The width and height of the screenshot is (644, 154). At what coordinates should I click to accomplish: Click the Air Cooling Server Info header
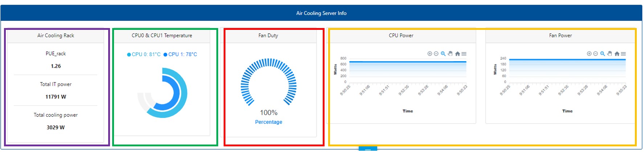click(321, 13)
